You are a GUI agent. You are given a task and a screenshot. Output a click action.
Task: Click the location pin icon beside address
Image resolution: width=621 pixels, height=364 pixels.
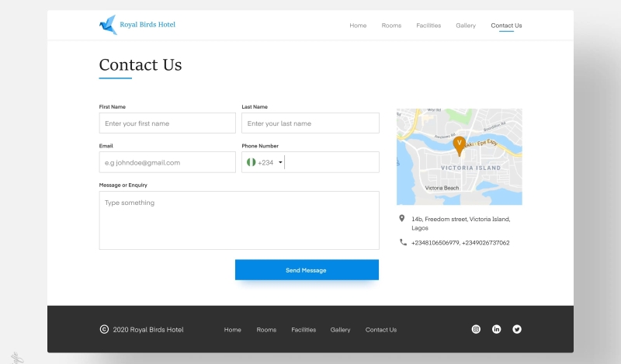pos(401,218)
